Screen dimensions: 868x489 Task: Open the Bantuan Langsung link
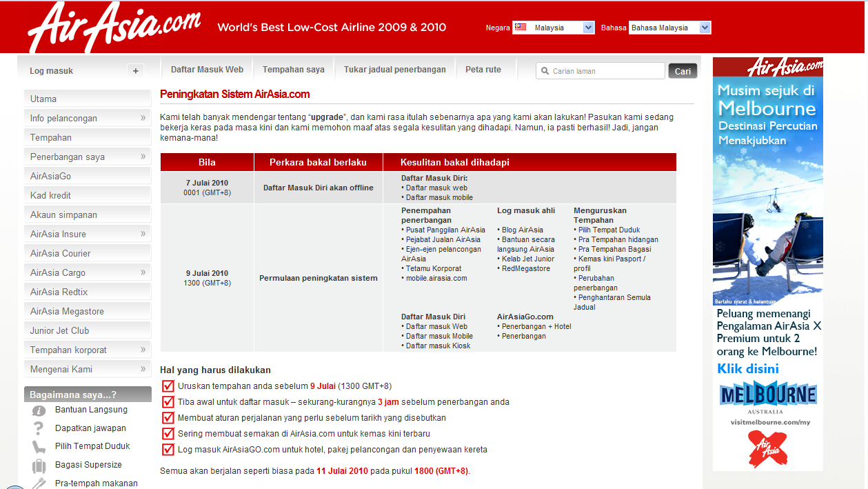(x=91, y=410)
